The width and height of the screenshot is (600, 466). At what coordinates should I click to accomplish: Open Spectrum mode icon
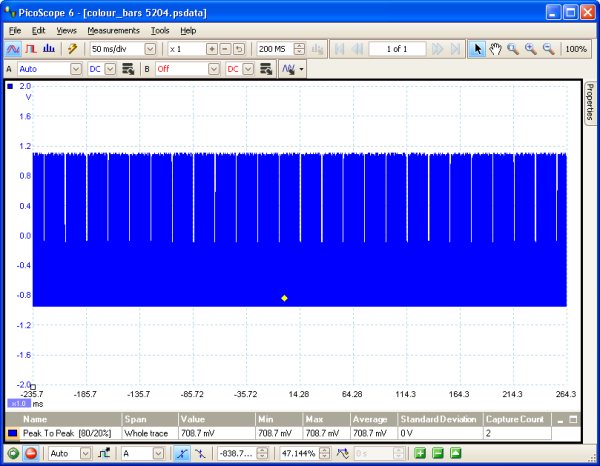pyautogui.click(x=49, y=49)
